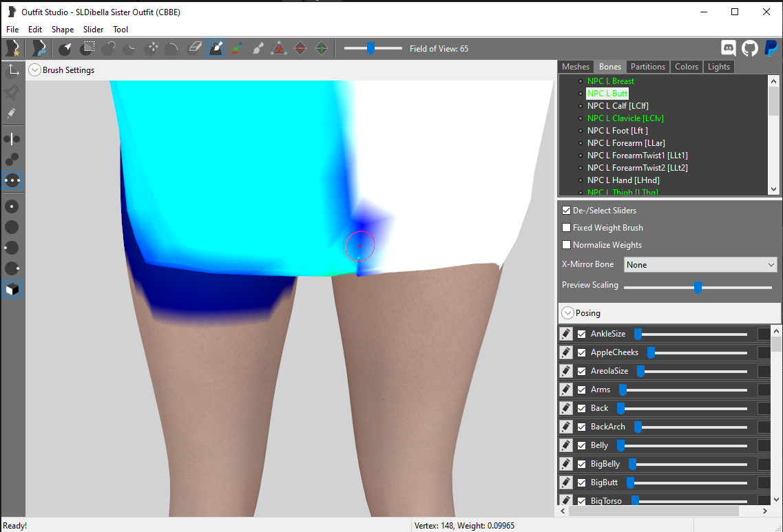
Task: Click edit pencil for AnkleSize slider
Action: [x=566, y=334]
